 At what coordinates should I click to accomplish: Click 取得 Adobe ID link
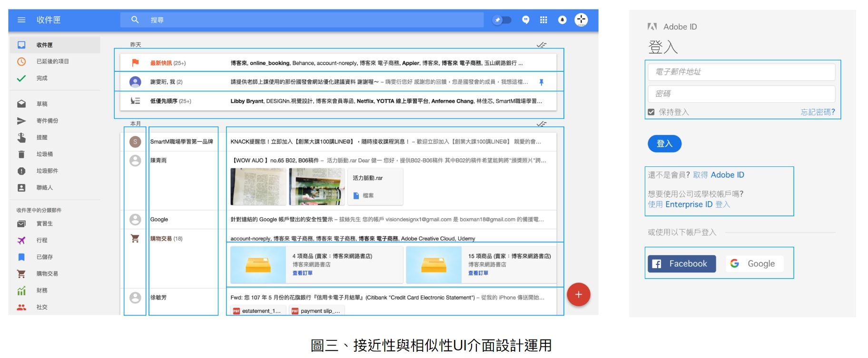718,175
